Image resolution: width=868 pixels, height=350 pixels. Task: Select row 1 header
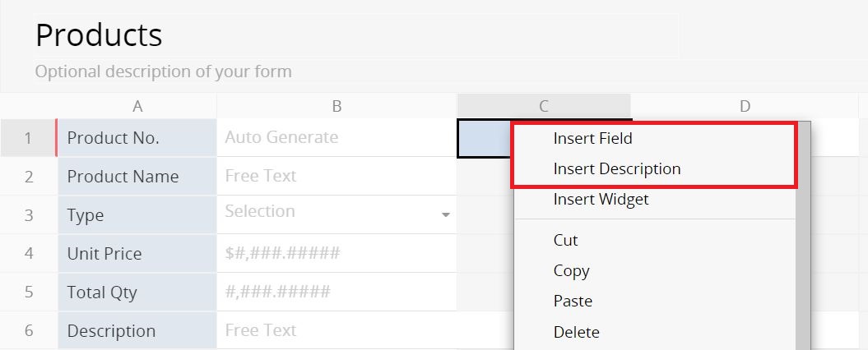28,138
